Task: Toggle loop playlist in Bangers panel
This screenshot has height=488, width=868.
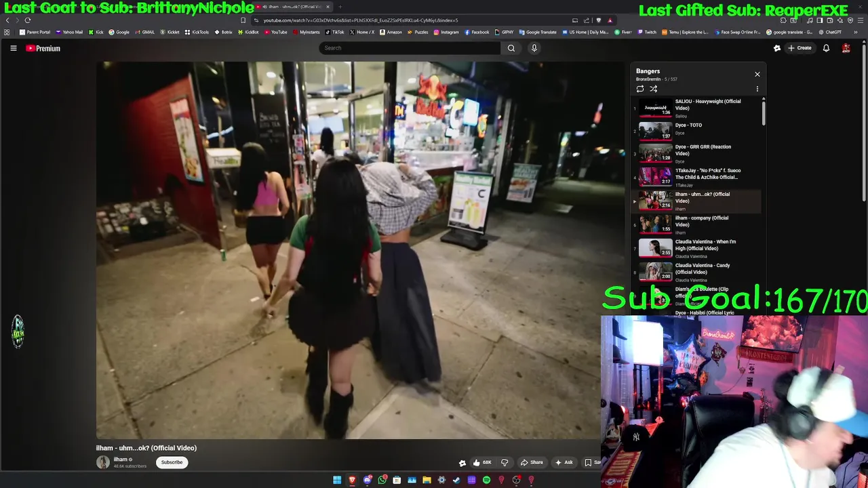Action: pyautogui.click(x=640, y=89)
